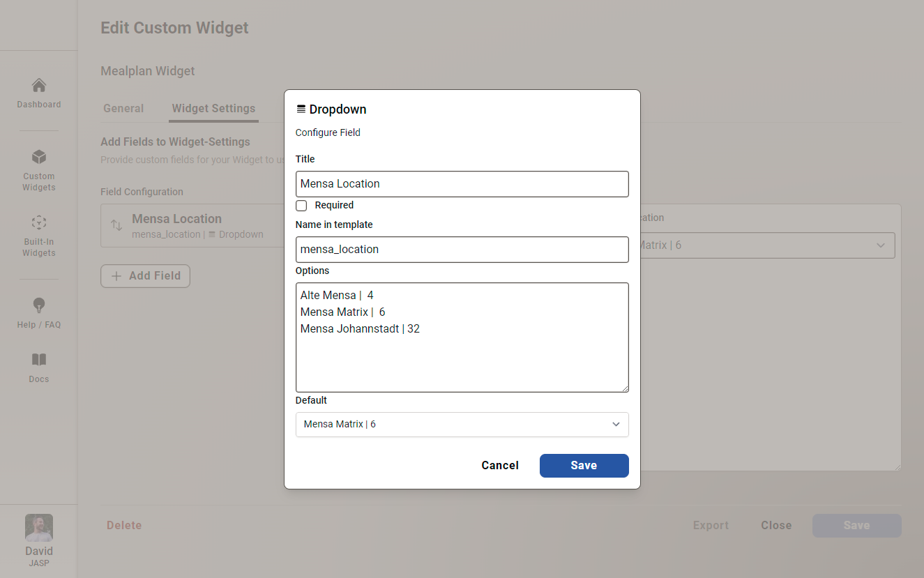Open David's profile avatar

38,528
